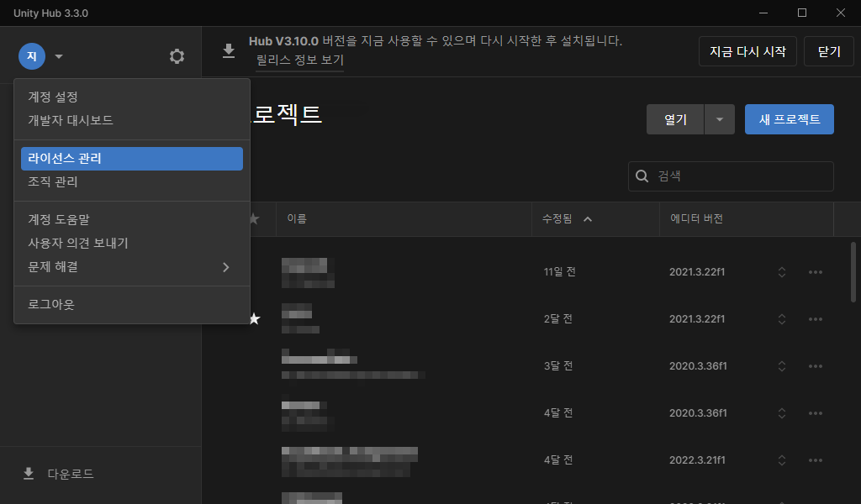The height and width of the screenshot is (504, 861).
Task: Open the 릴리스 정보 보기 link
Action: tap(300, 60)
